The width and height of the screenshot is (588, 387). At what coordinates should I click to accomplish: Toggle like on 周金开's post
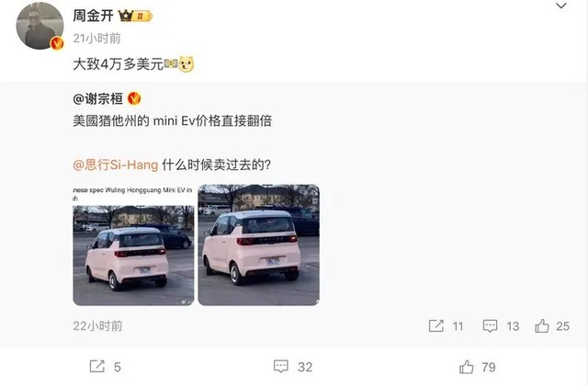click(x=467, y=367)
